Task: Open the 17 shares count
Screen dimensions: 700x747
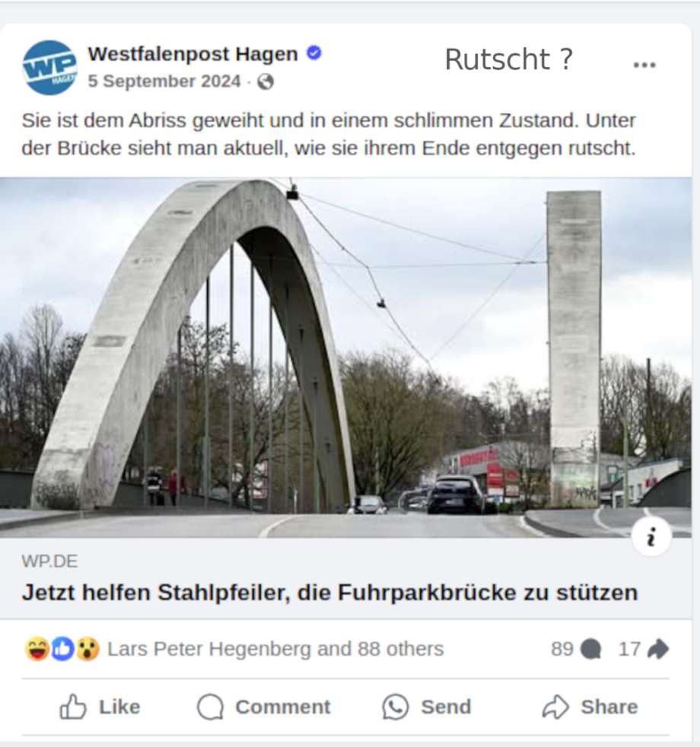Action: [x=643, y=649]
